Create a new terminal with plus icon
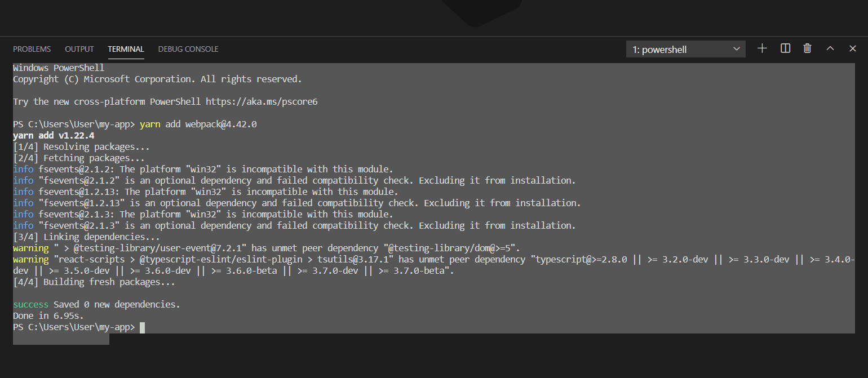The height and width of the screenshot is (378, 868). [762, 48]
